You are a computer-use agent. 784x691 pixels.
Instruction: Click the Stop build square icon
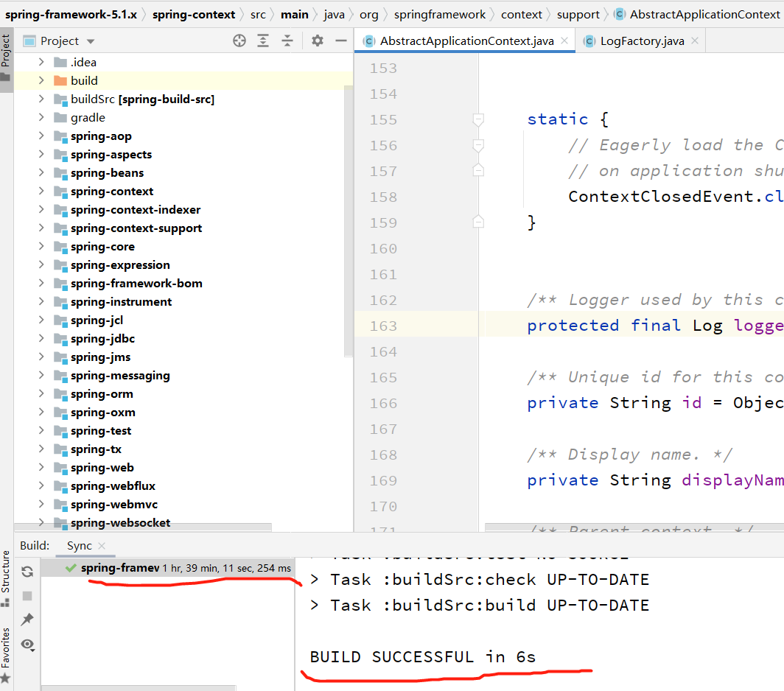click(x=27, y=595)
